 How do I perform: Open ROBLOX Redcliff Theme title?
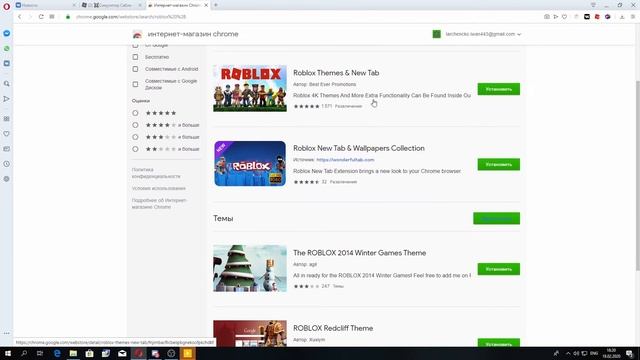pyautogui.click(x=333, y=328)
